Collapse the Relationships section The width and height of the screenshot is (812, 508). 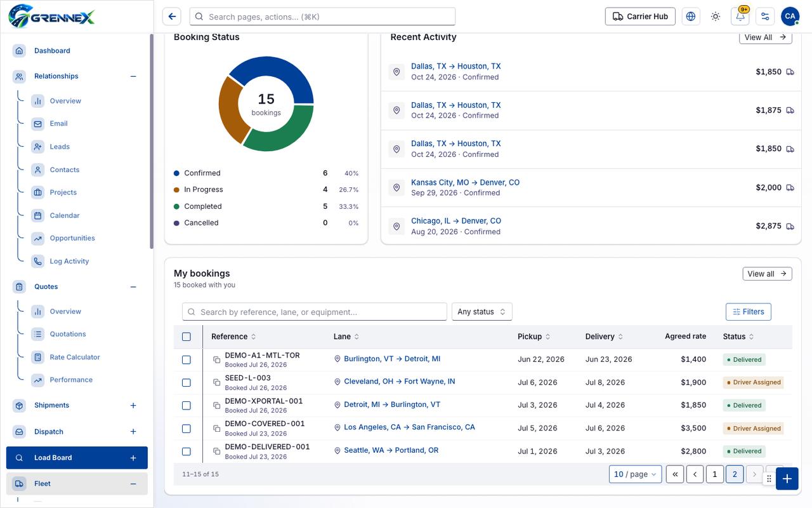(x=133, y=76)
